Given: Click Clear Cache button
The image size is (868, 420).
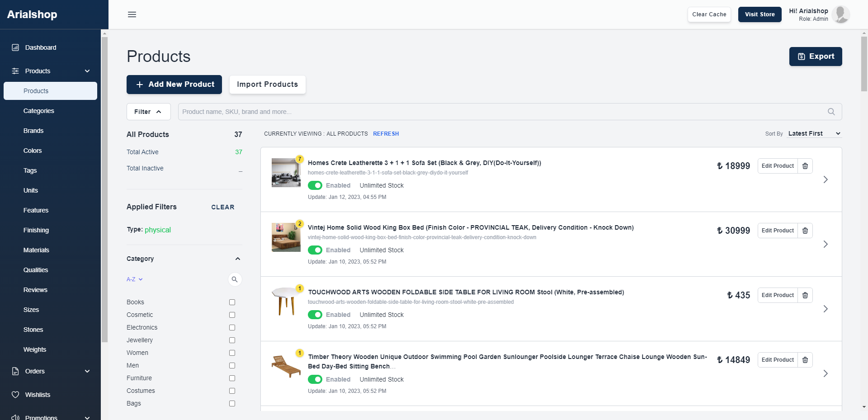Looking at the screenshot, I should pyautogui.click(x=709, y=14).
